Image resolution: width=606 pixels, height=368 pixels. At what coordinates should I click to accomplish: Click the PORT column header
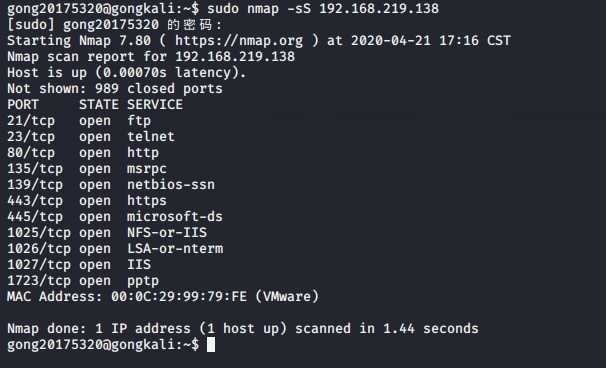pyautogui.click(x=23, y=104)
